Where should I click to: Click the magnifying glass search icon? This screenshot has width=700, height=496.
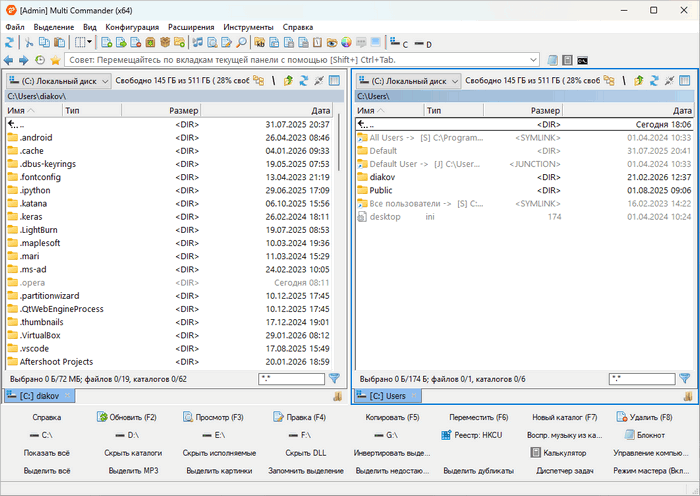pyautogui.click(x=241, y=43)
